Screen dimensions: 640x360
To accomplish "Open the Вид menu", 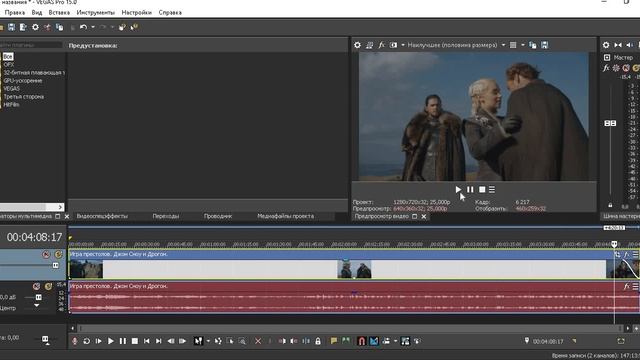I will [37, 13].
